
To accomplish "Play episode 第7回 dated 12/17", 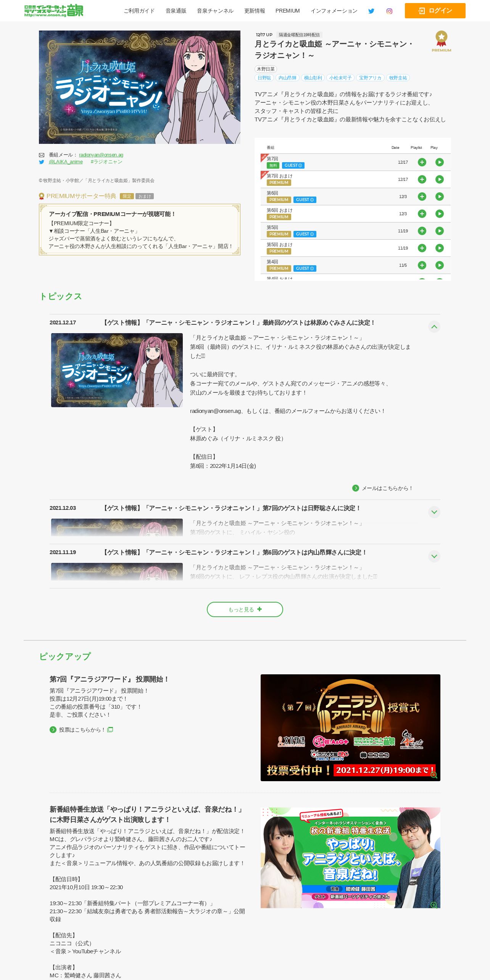I will [x=440, y=162].
